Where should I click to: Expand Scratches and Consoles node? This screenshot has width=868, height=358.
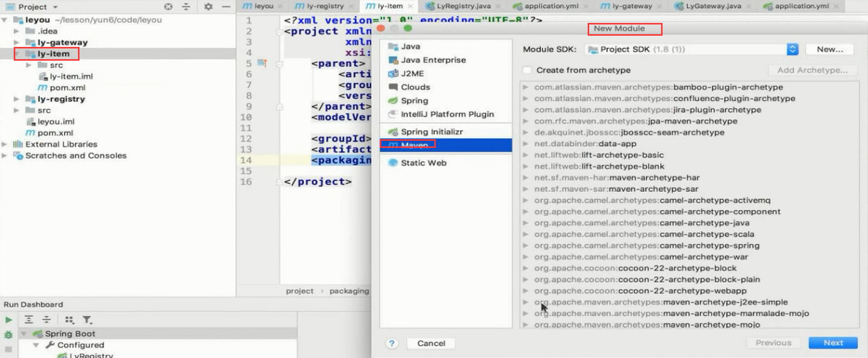click(x=5, y=156)
